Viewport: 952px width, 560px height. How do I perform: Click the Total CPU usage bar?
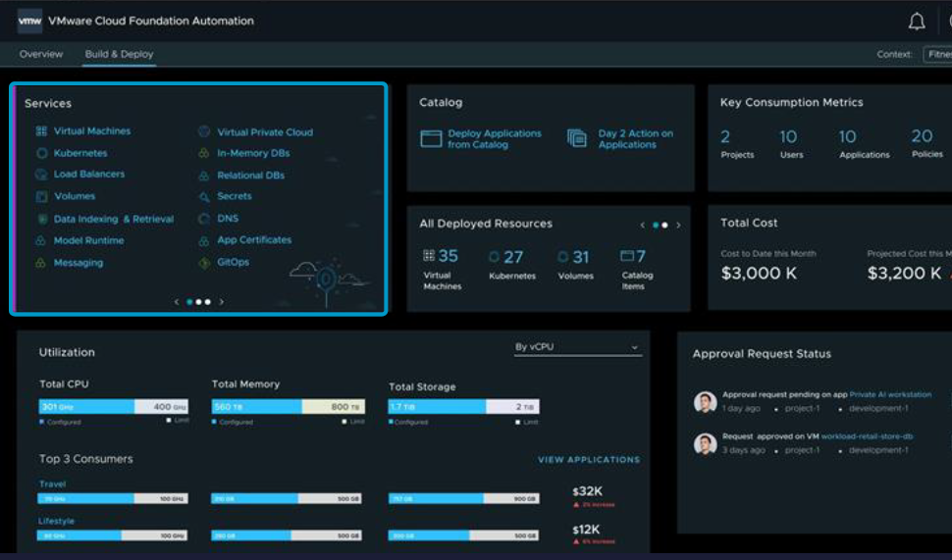[x=114, y=406]
